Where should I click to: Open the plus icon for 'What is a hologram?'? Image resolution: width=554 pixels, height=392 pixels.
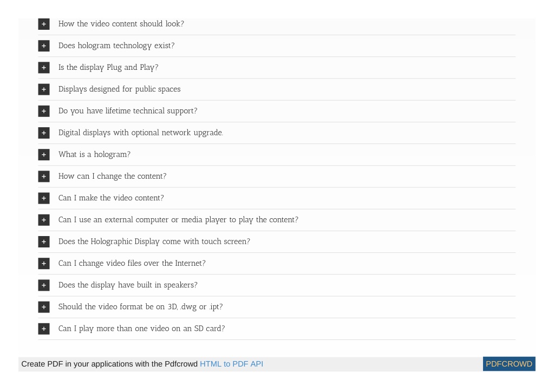(44, 155)
